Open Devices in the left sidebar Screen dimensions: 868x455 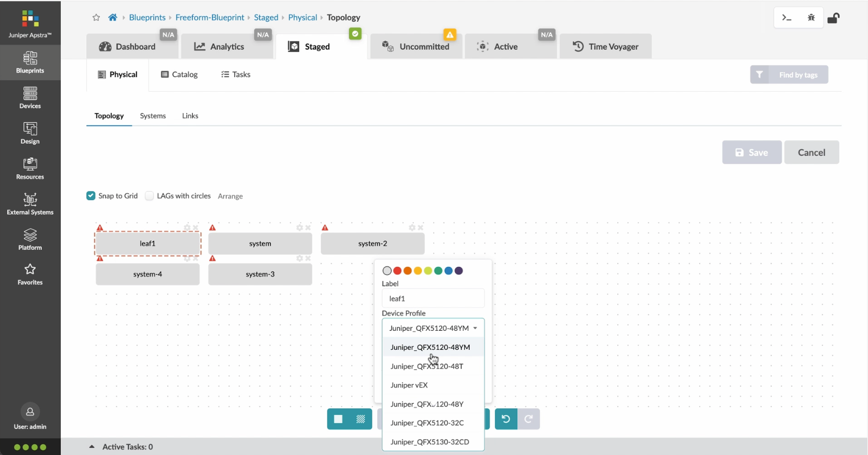pos(30,98)
